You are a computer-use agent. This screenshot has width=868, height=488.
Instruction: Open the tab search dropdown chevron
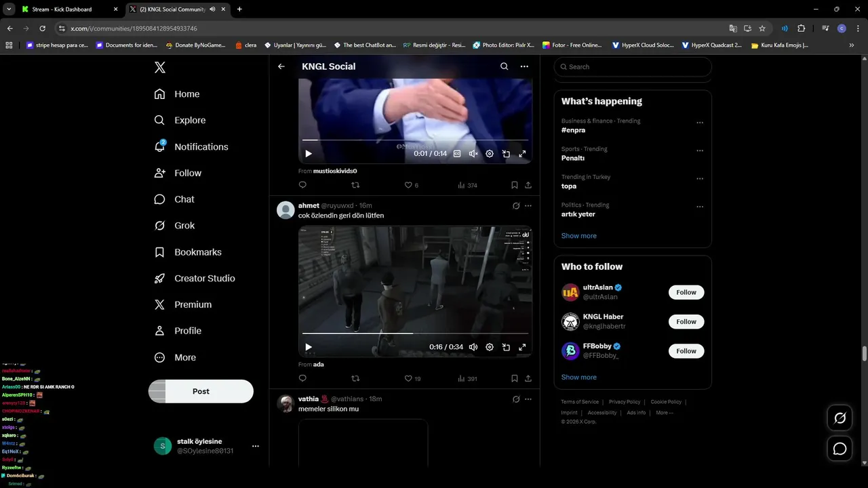point(9,9)
